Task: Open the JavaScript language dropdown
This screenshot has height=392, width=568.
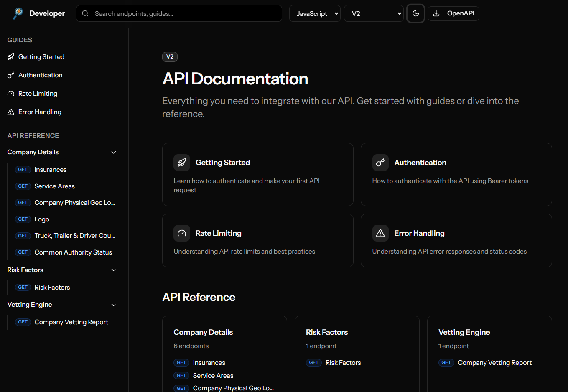Action: (315, 13)
